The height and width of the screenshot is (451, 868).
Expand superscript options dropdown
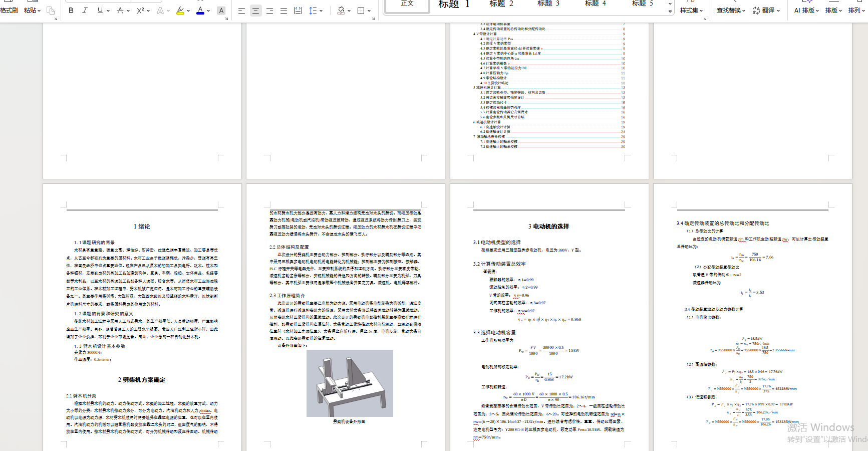click(x=149, y=11)
